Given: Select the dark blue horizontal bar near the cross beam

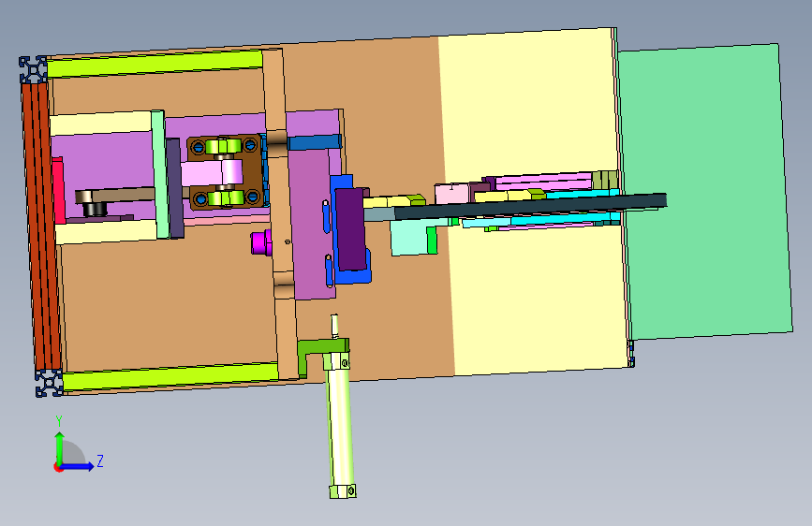Looking at the screenshot, I should 315,142.
